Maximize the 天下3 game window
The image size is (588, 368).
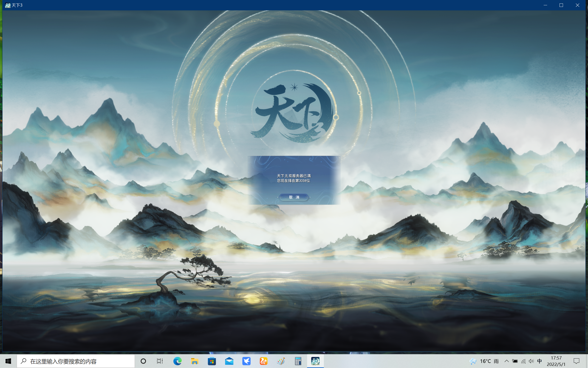pyautogui.click(x=561, y=5)
